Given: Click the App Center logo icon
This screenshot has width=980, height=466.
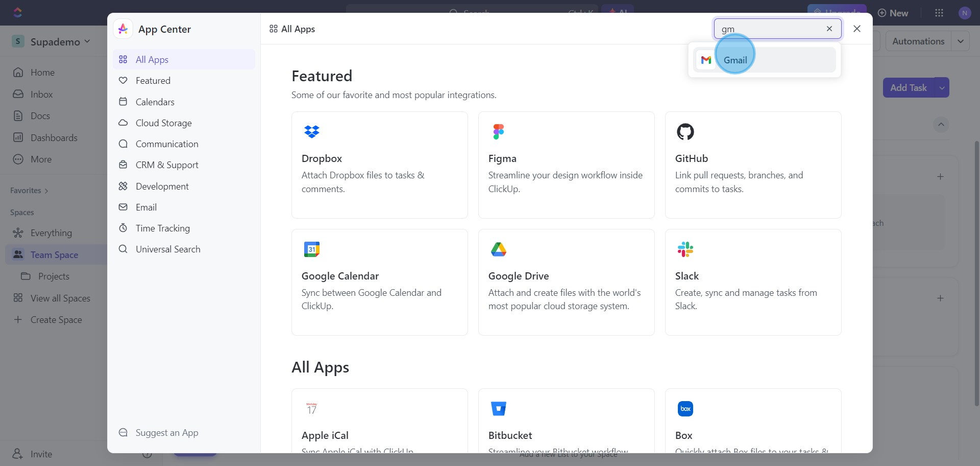Looking at the screenshot, I should pyautogui.click(x=123, y=29).
